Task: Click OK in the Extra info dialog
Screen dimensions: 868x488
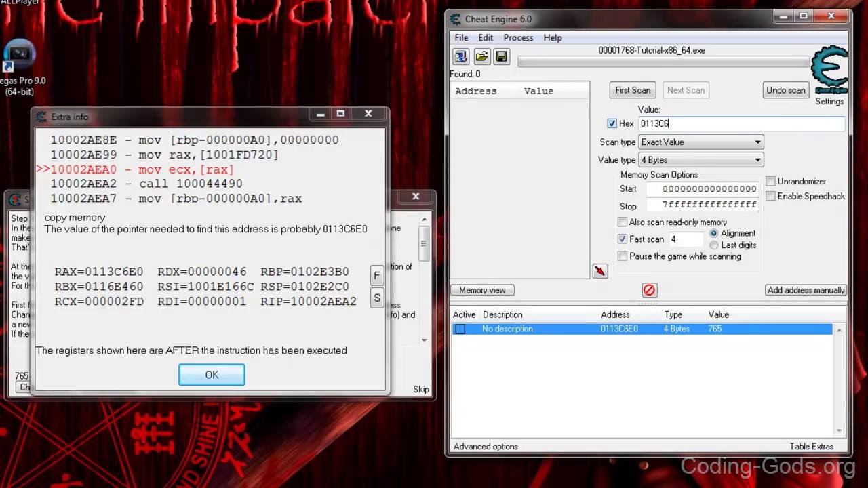Action: point(212,375)
